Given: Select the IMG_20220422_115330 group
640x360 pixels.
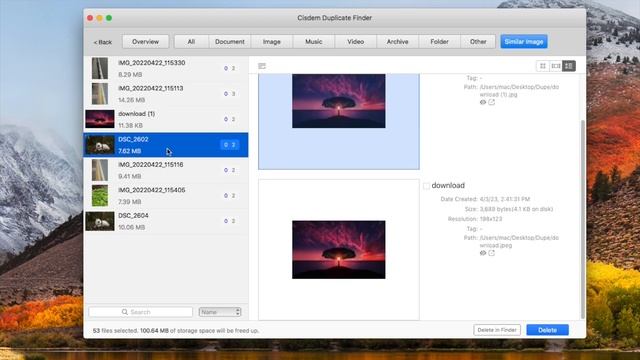Looking at the screenshot, I should (166, 68).
